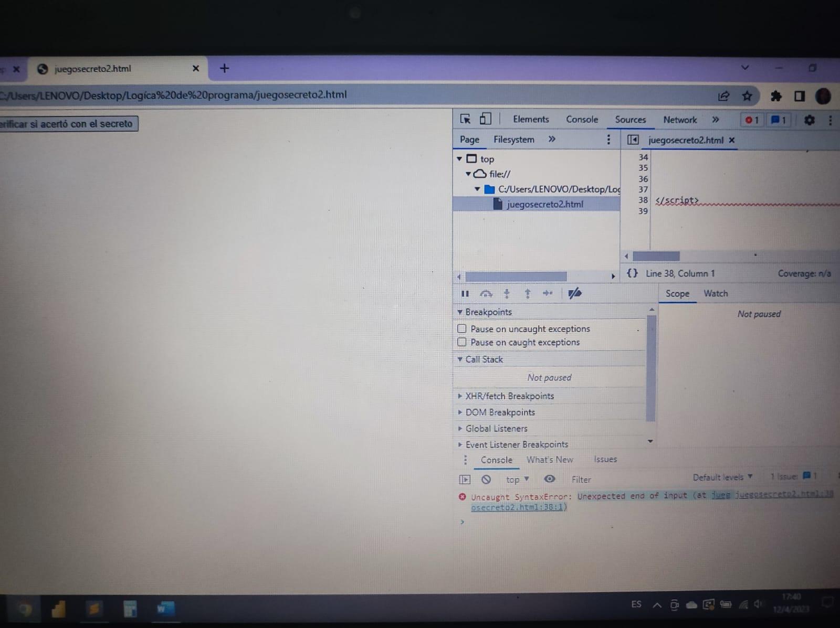
Task: Open the What's New drawer tab
Action: [550, 460]
